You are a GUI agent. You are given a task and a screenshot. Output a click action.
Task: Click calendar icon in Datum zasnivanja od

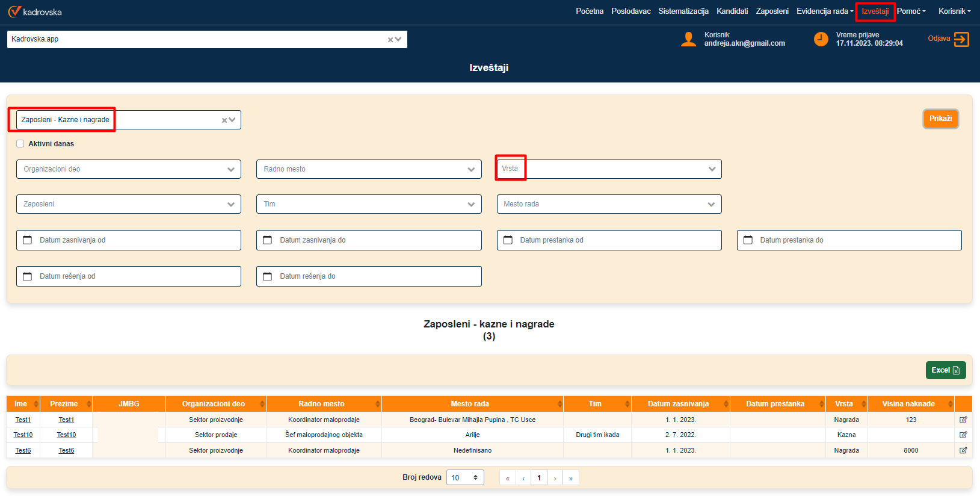pos(28,240)
